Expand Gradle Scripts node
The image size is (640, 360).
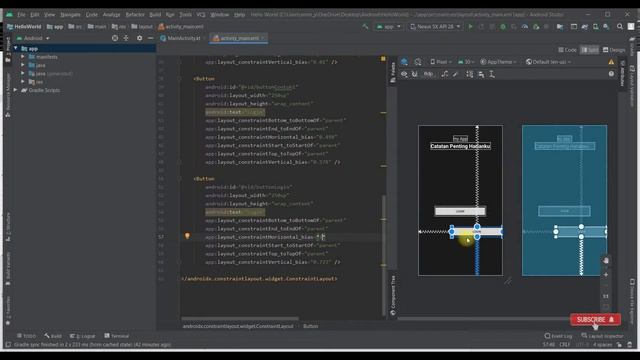point(16,90)
